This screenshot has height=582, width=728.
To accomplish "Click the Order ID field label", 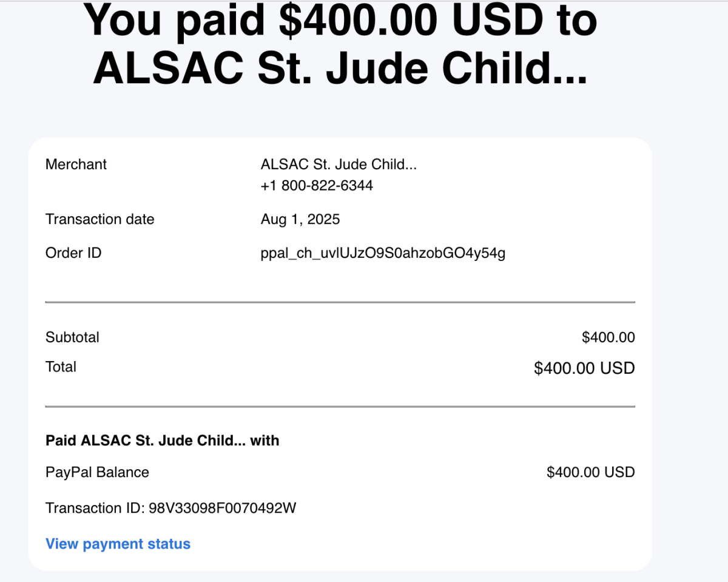I will (x=73, y=253).
